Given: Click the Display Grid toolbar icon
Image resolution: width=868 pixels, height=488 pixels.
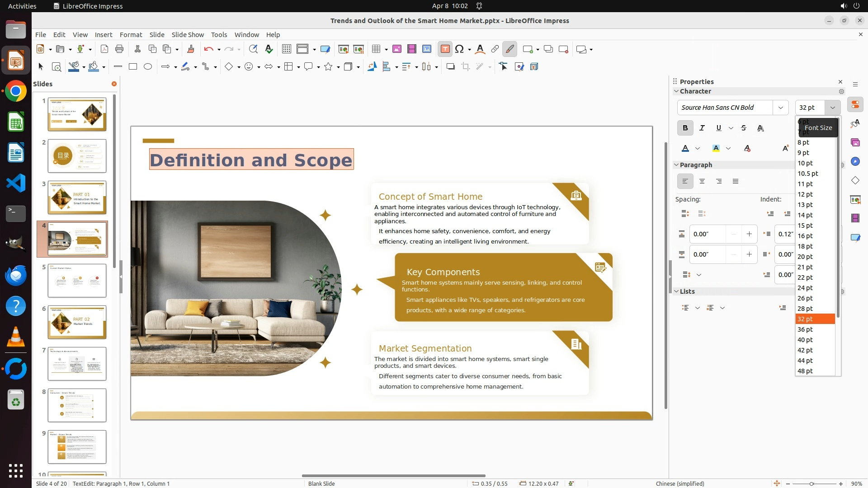Looking at the screenshot, I should tap(286, 49).
